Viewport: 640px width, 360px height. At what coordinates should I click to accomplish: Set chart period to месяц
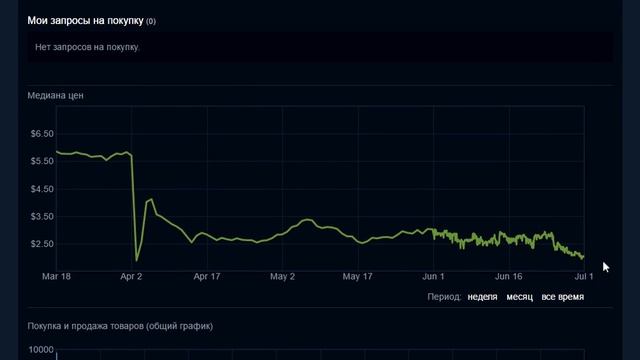coord(519,297)
